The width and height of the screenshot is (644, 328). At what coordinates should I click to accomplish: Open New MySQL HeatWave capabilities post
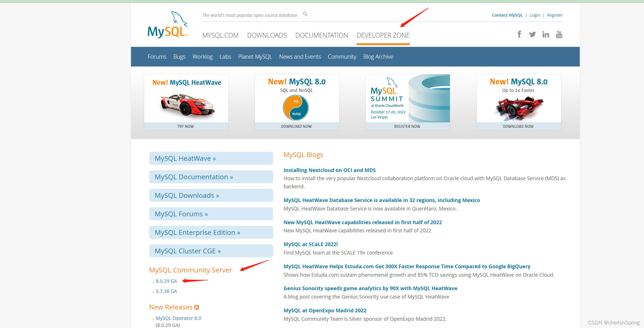coord(363,222)
